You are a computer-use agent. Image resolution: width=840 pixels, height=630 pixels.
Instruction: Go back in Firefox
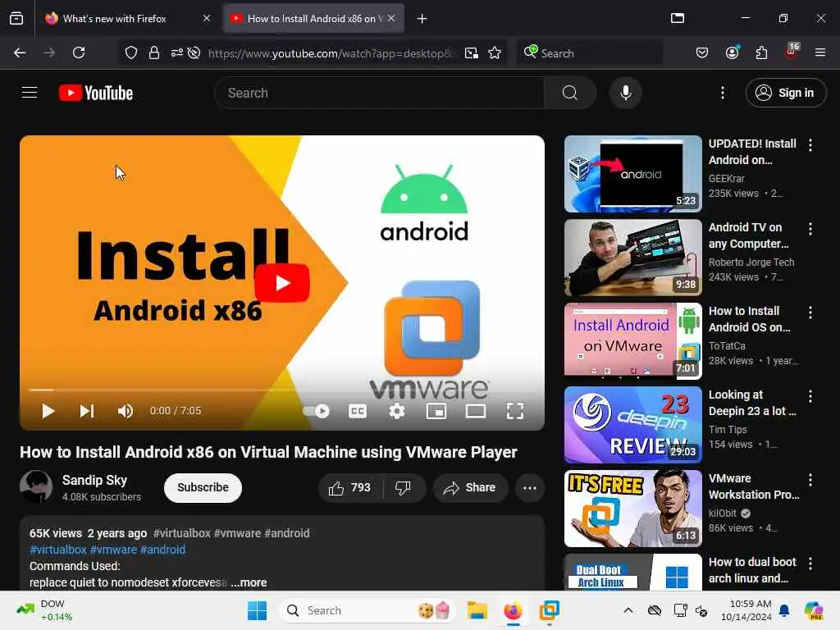tap(20, 52)
